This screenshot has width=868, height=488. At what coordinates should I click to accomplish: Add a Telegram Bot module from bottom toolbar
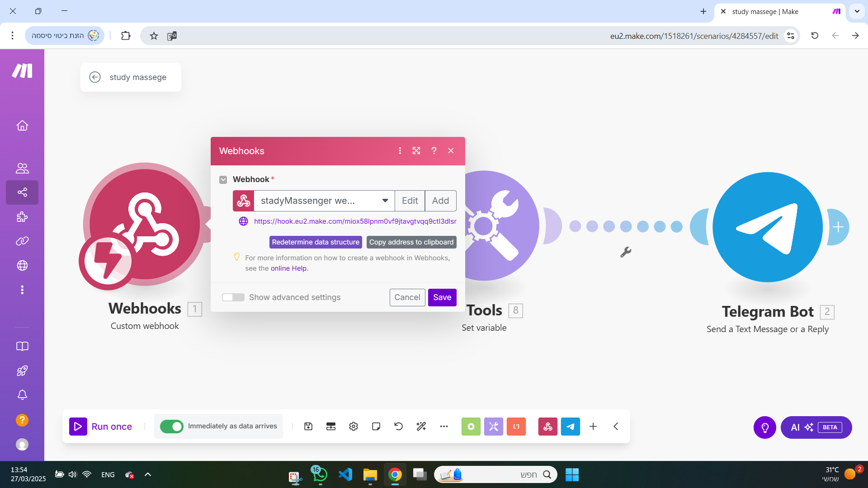(x=571, y=426)
